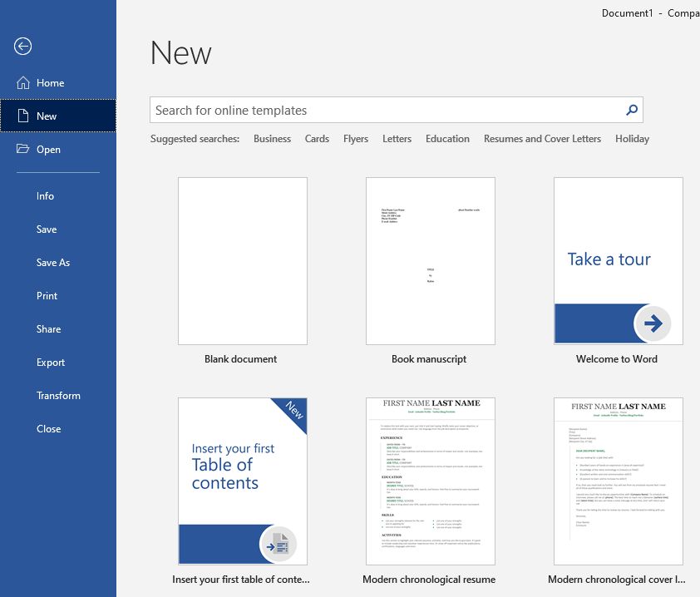The height and width of the screenshot is (597, 700).
Task: Click the New document icon in sidebar
Action: point(25,116)
